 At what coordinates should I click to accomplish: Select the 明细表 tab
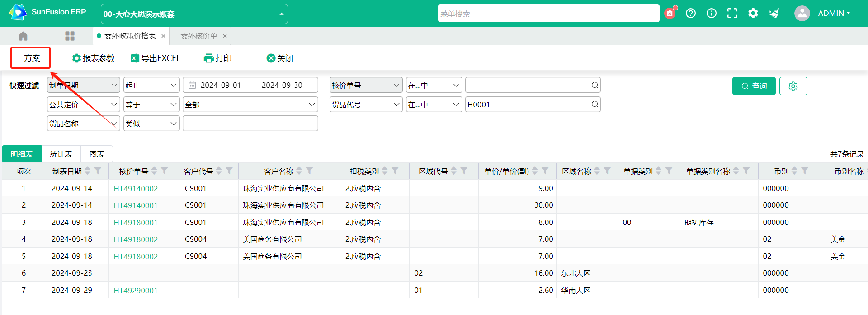[22, 154]
